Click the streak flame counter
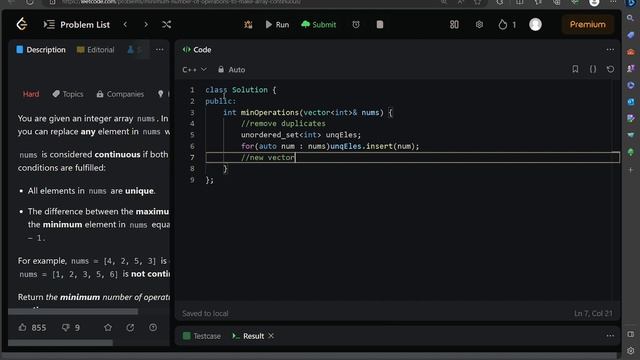The width and height of the screenshot is (640, 360). (x=507, y=24)
